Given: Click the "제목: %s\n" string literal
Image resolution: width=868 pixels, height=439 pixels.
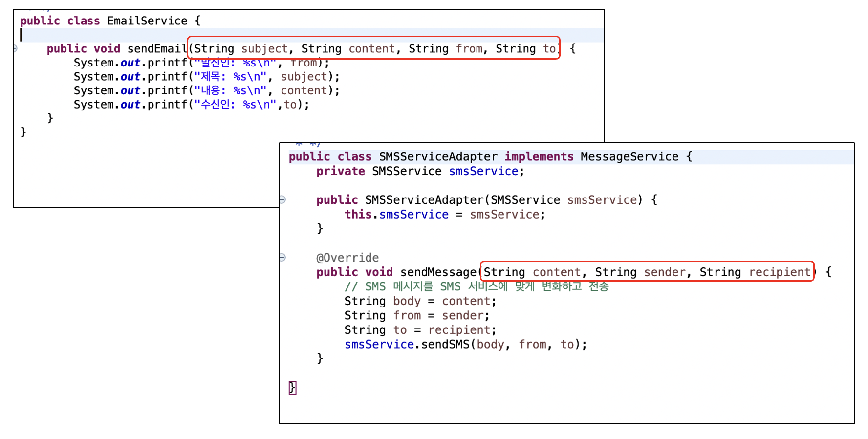Looking at the screenshot, I should point(231,77).
